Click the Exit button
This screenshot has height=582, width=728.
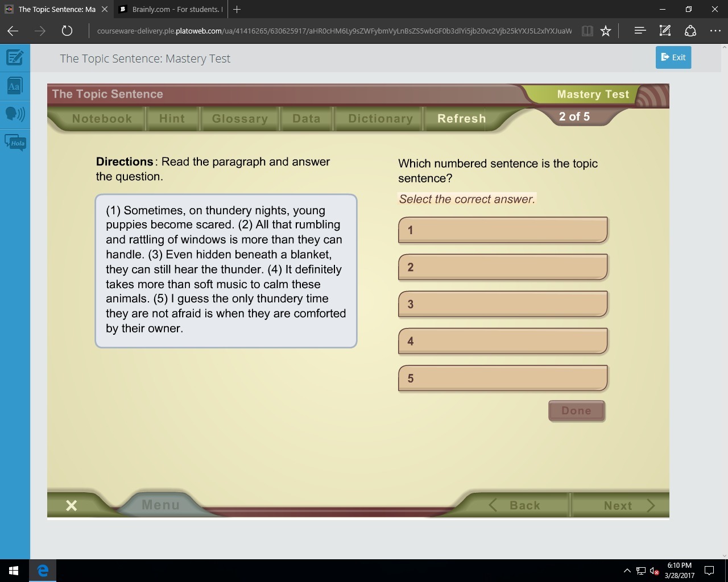tap(673, 57)
